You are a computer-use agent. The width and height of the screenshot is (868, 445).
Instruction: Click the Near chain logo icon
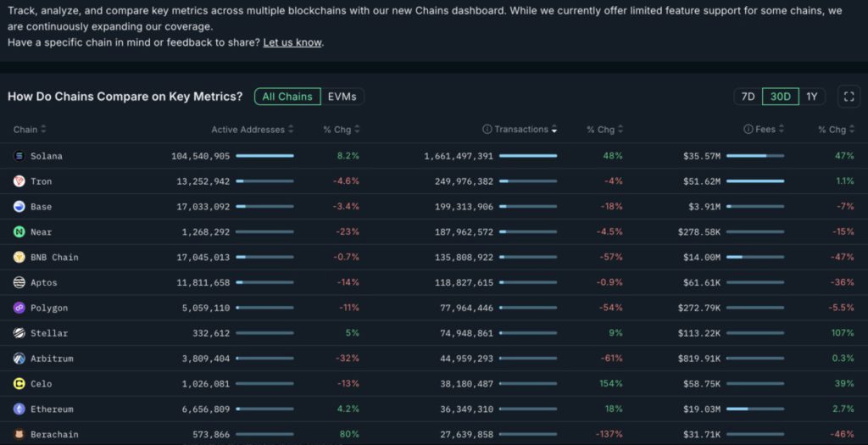(19, 232)
